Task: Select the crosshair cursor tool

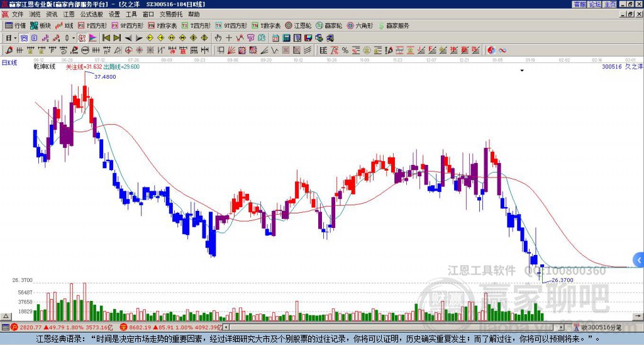Action: (x=229, y=38)
